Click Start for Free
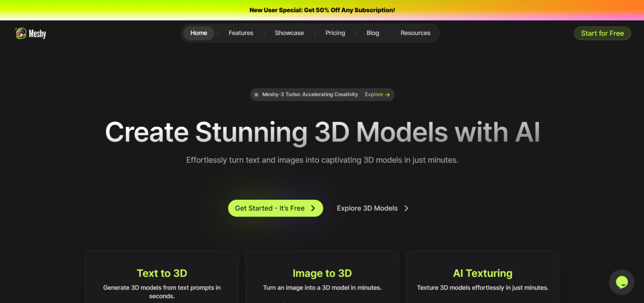 pyautogui.click(x=602, y=33)
